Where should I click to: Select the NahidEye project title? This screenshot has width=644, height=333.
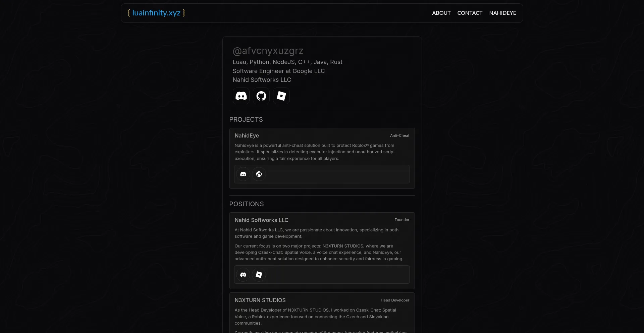point(247,135)
